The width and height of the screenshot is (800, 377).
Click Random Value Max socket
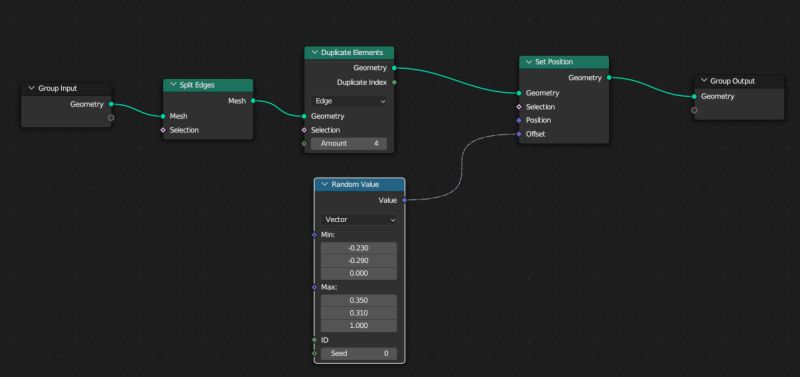tap(314, 287)
